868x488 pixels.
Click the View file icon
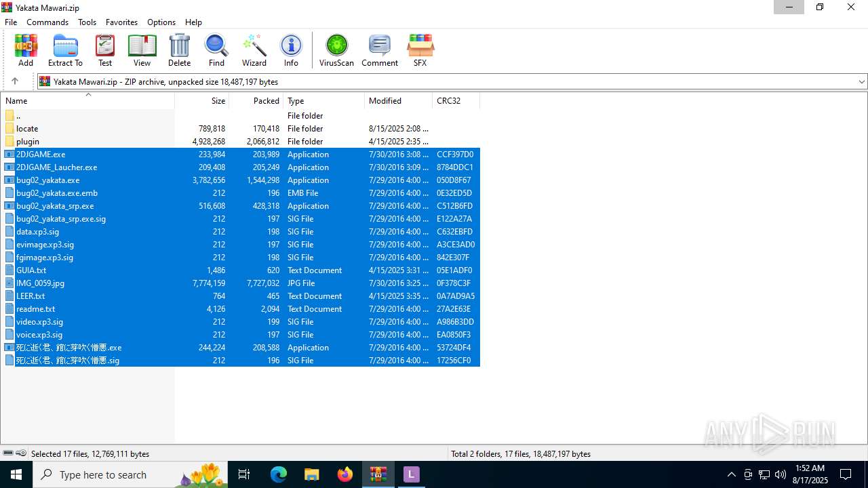pos(142,51)
